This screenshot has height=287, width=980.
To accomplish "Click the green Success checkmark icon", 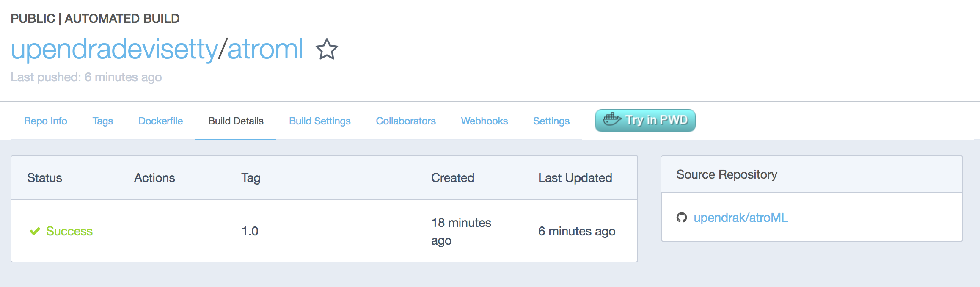I will tap(35, 231).
